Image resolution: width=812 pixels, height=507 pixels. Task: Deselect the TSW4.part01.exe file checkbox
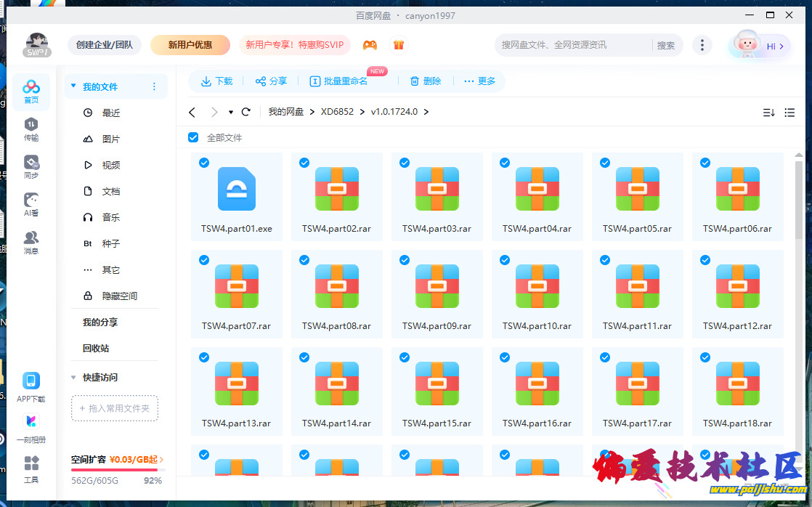(204, 163)
